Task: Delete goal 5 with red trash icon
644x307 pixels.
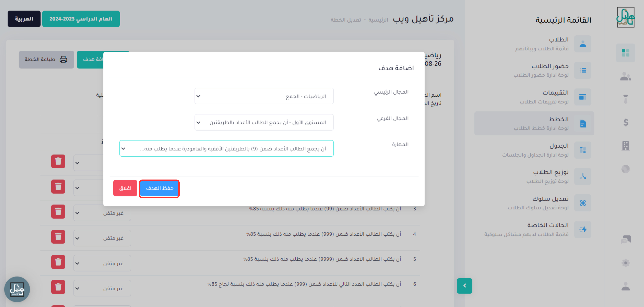Action: coord(58,262)
